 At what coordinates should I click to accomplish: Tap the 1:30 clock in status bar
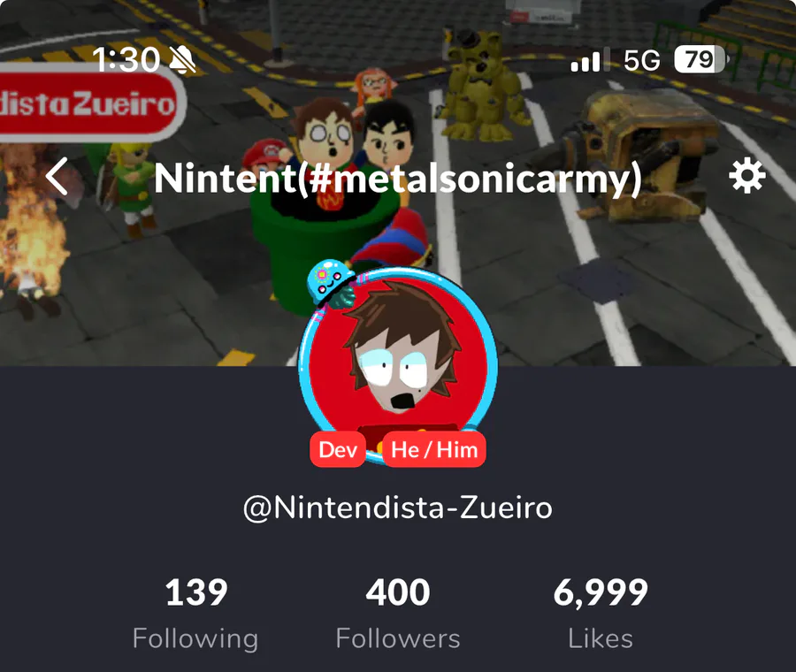[126, 60]
